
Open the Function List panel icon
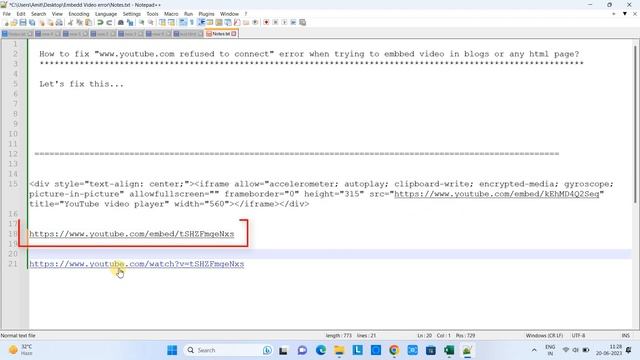237,22
